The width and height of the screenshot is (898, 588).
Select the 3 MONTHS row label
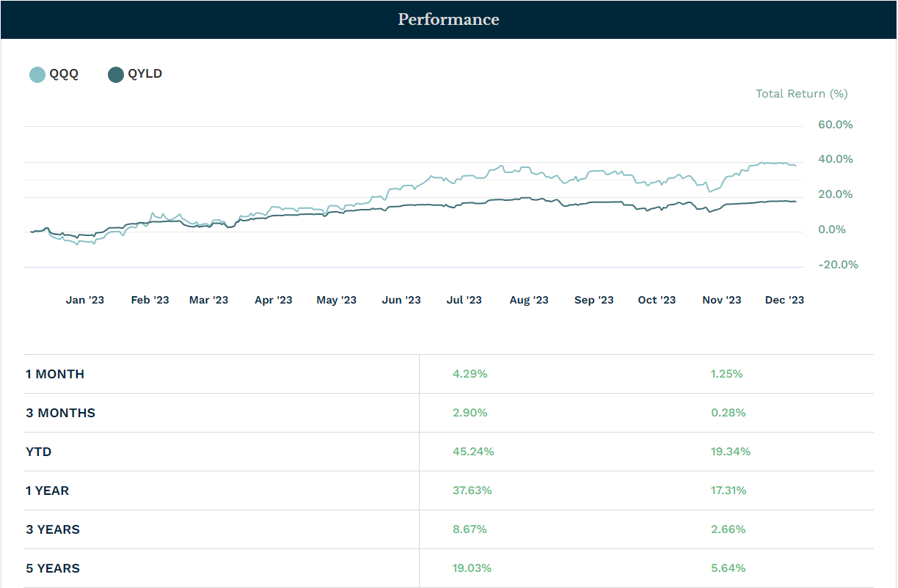tap(61, 413)
